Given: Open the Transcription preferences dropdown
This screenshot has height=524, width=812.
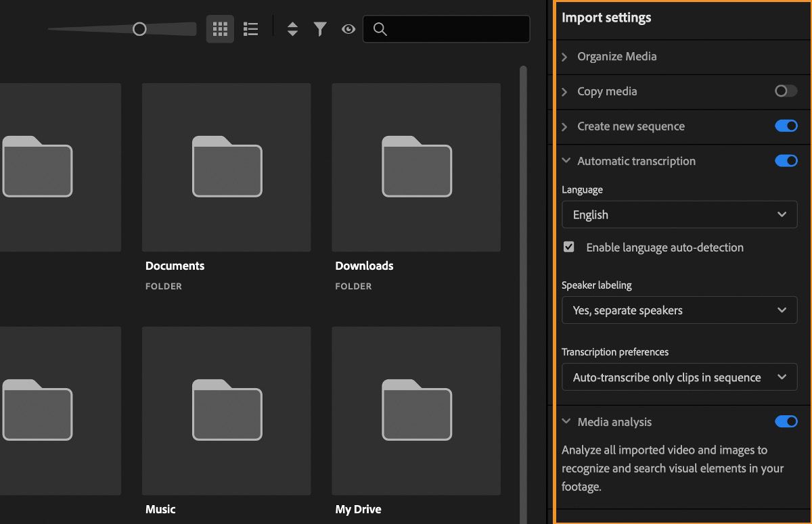Looking at the screenshot, I should pos(679,377).
